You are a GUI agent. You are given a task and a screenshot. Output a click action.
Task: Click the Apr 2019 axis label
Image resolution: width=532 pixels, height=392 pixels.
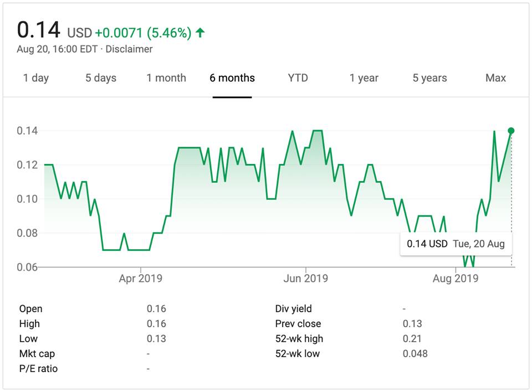click(x=141, y=278)
